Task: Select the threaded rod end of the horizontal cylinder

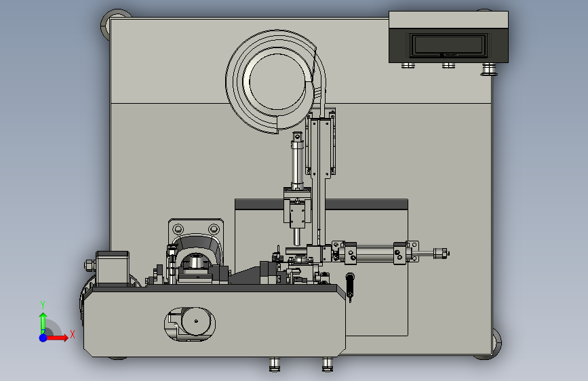Action: tap(442, 254)
